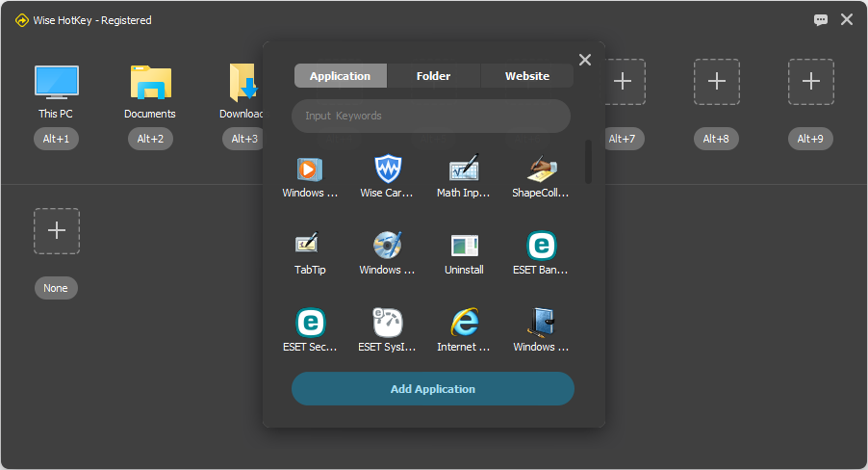
Task: Close the Wise HotKey window
Action: point(847,20)
